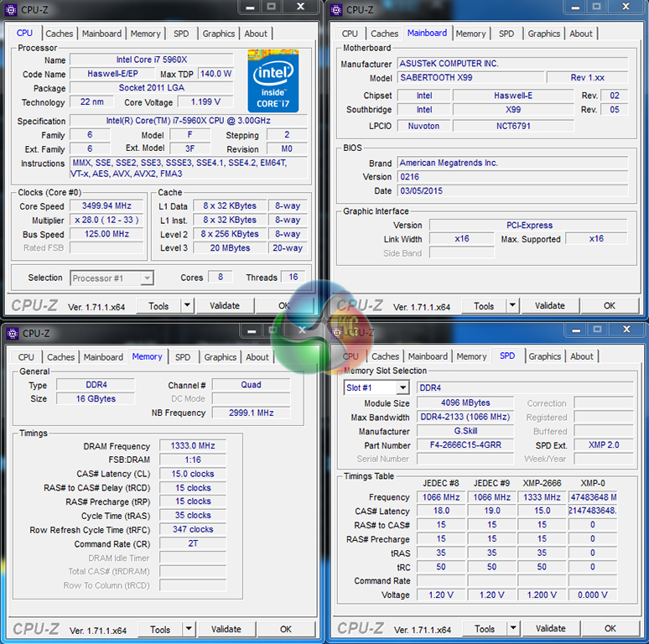Click motherboard model 'SABERTOOTH X99'

[470, 77]
